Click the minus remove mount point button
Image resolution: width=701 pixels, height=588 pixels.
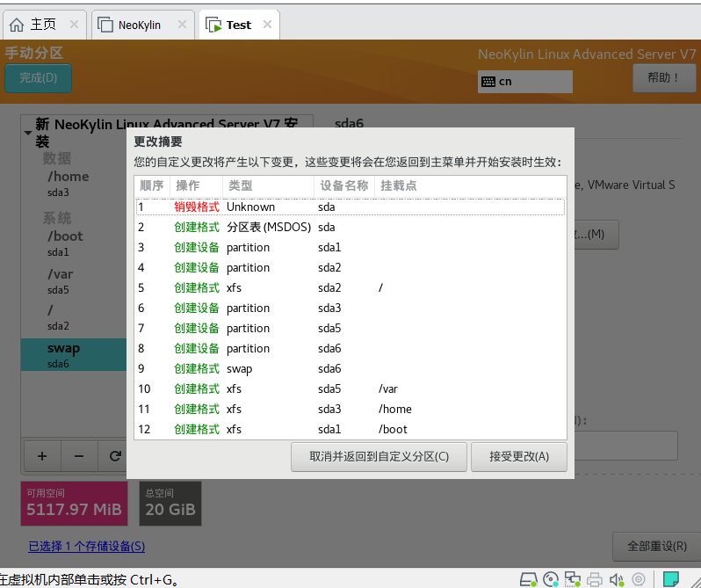coord(79,456)
